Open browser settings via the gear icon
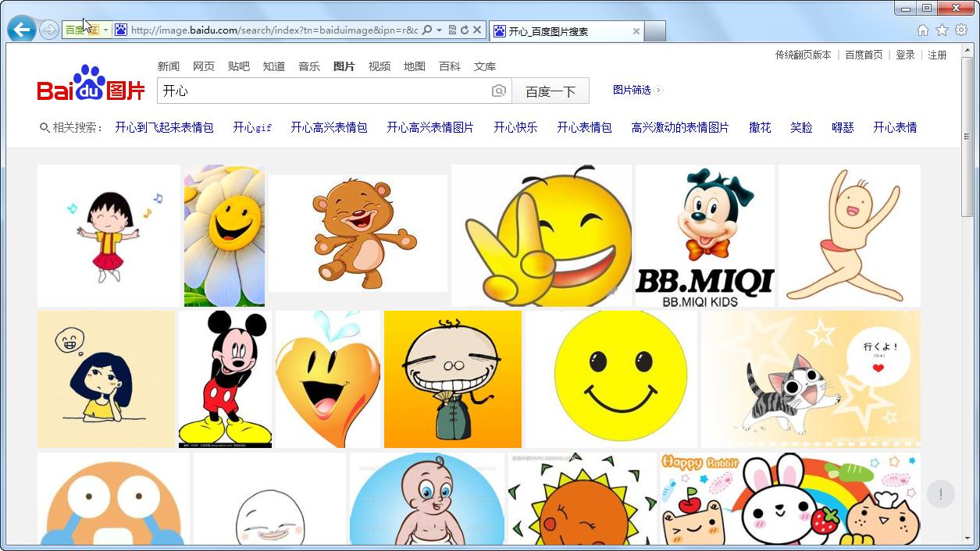 click(960, 30)
